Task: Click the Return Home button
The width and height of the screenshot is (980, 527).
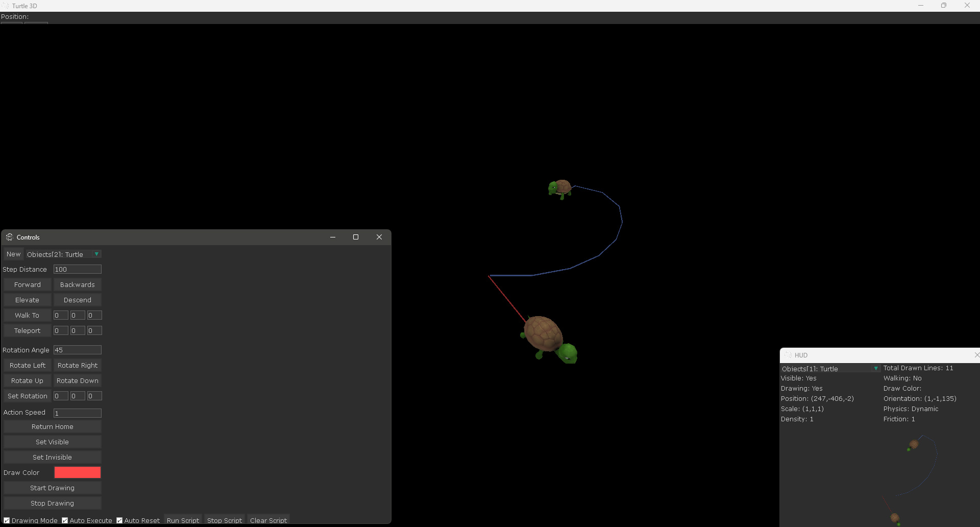Action: pos(53,427)
